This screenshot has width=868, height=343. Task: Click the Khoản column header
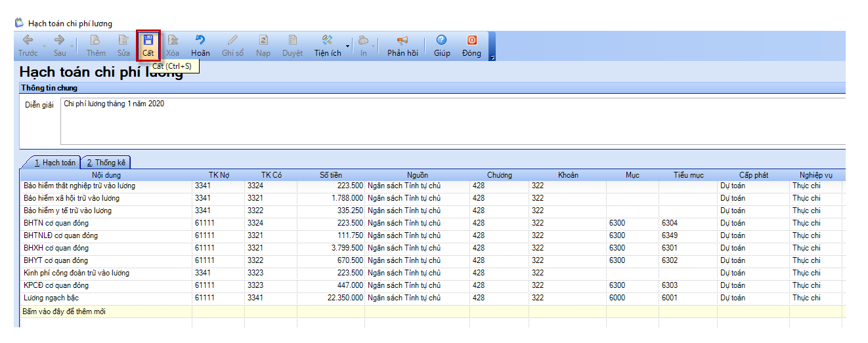568,175
